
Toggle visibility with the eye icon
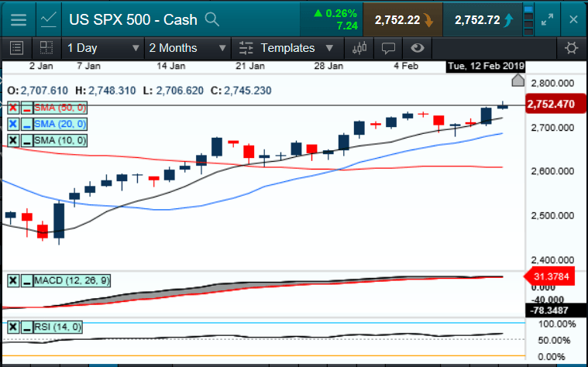coord(417,48)
